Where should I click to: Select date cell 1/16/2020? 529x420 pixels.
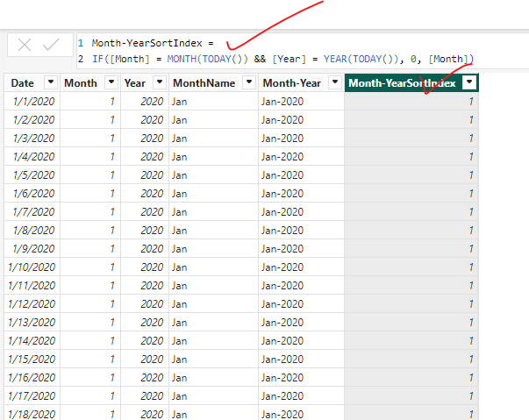pos(32,378)
